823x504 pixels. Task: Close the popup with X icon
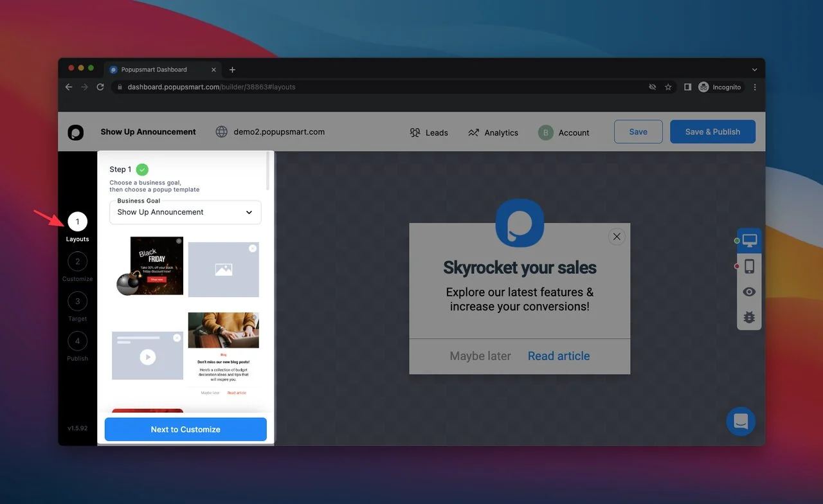pyautogui.click(x=616, y=237)
